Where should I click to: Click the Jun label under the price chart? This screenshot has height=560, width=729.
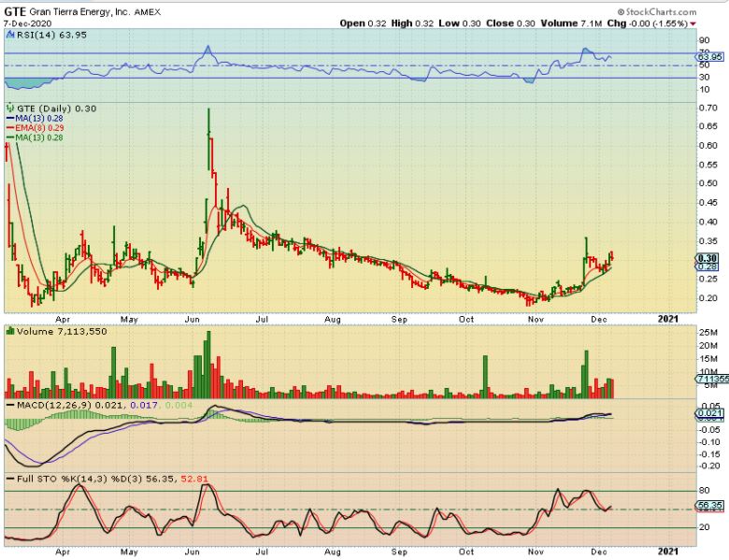click(x=192, y=320)
